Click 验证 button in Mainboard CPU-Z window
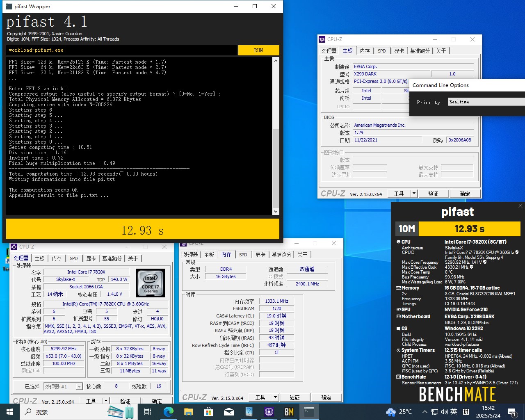Screen dimensions: 525x420 coord(434,194)
